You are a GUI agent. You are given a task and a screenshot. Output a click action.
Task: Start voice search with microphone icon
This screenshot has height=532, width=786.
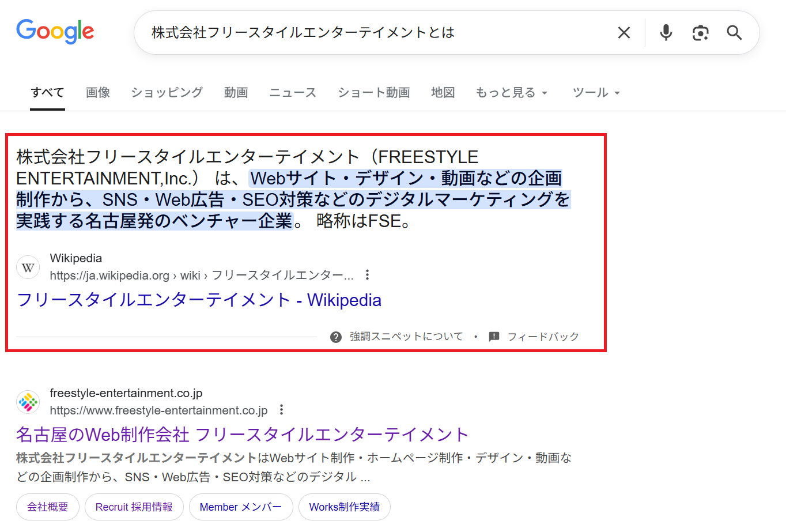pos(666,33)
